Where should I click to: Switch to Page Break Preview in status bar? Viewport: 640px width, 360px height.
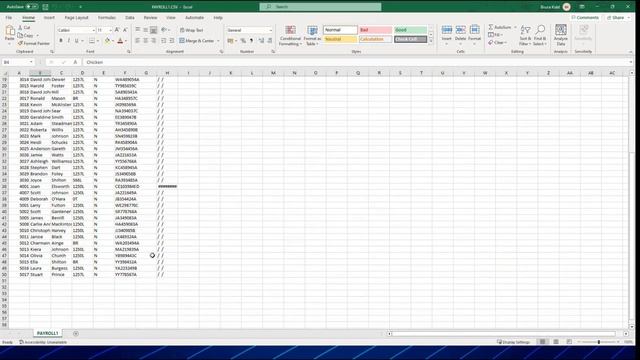569,342
